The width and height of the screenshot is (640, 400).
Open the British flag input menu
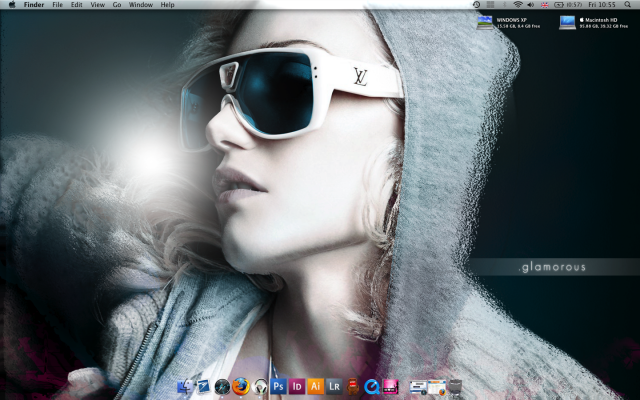(x=544, y=4)
